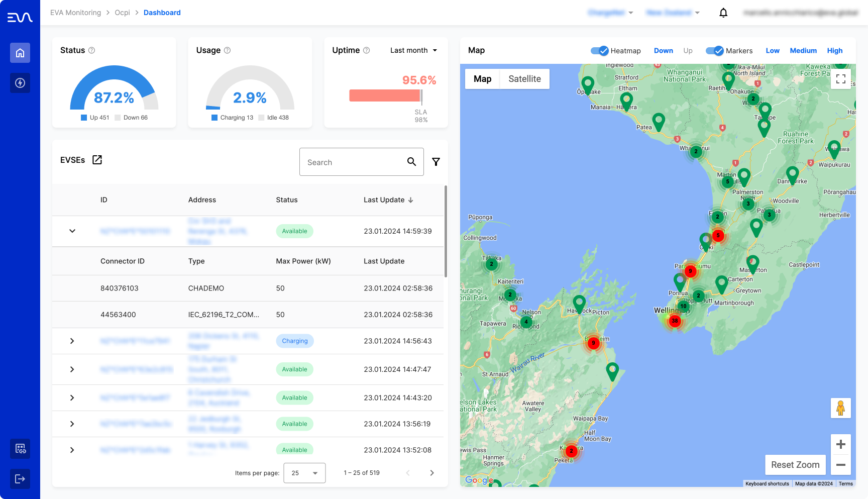The width and height of the screenshot is (868, 499).
Task: Switch to Map view tab
Action: (483, 79)
